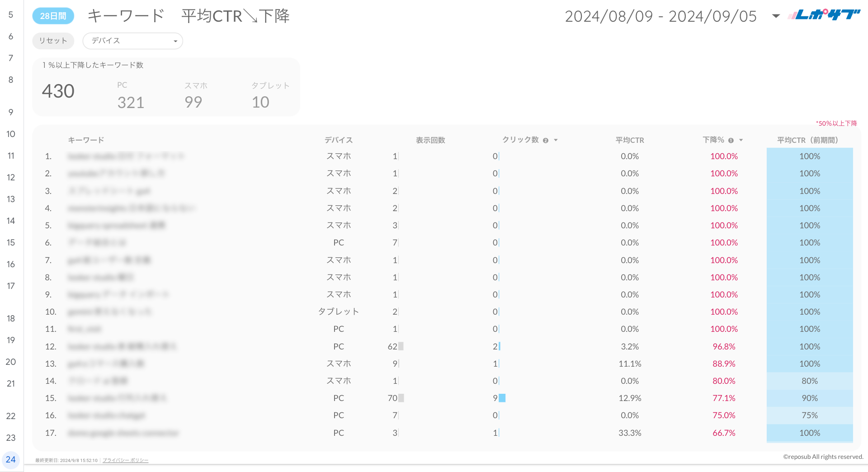Viewport: 868px width, 472px height.
Task: Click the 平均CTR（前期間） column header
Action: tap(807, 140)
